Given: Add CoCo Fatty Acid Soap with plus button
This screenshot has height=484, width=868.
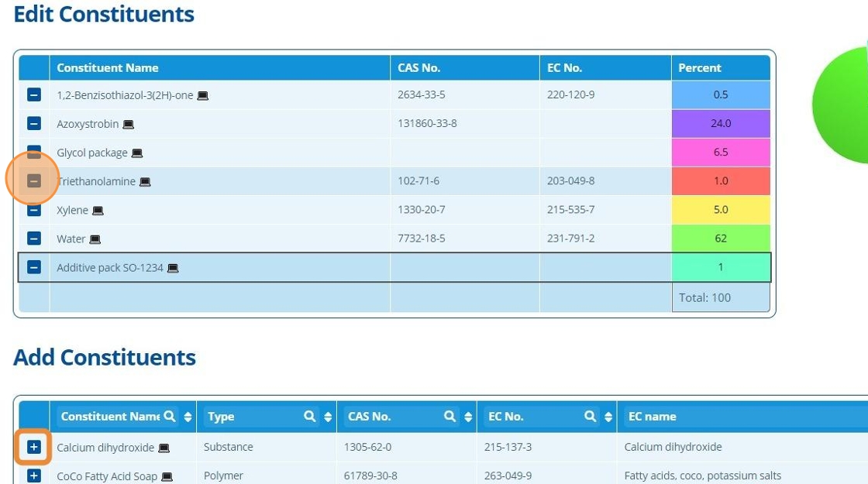Looking at the screenshot, I should coord(34,475).
